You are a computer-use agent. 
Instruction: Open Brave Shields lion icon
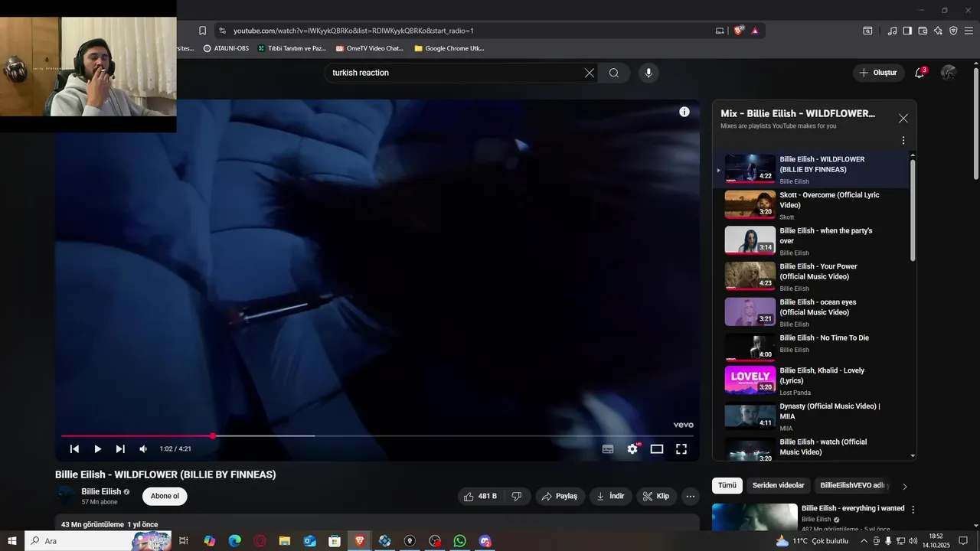[738, 31]
